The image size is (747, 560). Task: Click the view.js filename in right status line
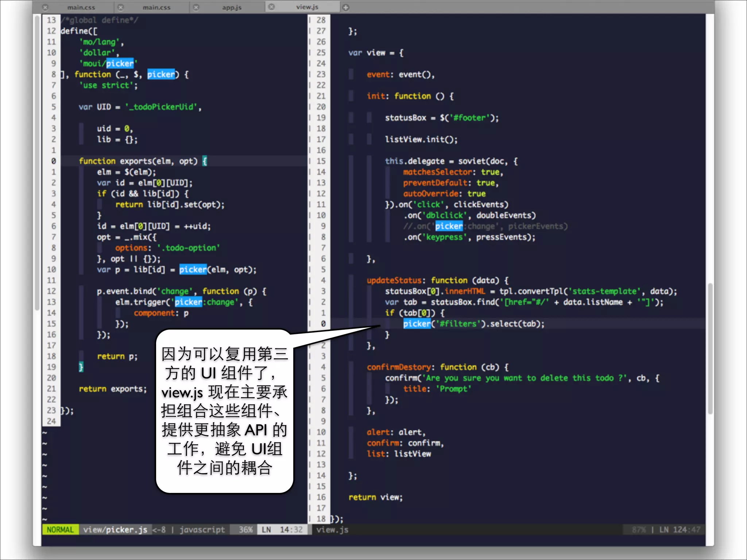[x=332, y=530]
